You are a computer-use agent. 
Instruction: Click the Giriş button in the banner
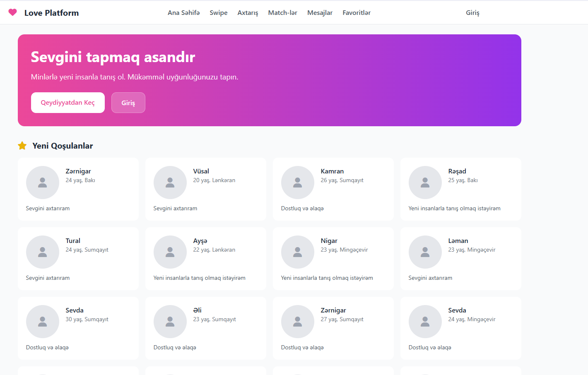(x=128, y=103)
